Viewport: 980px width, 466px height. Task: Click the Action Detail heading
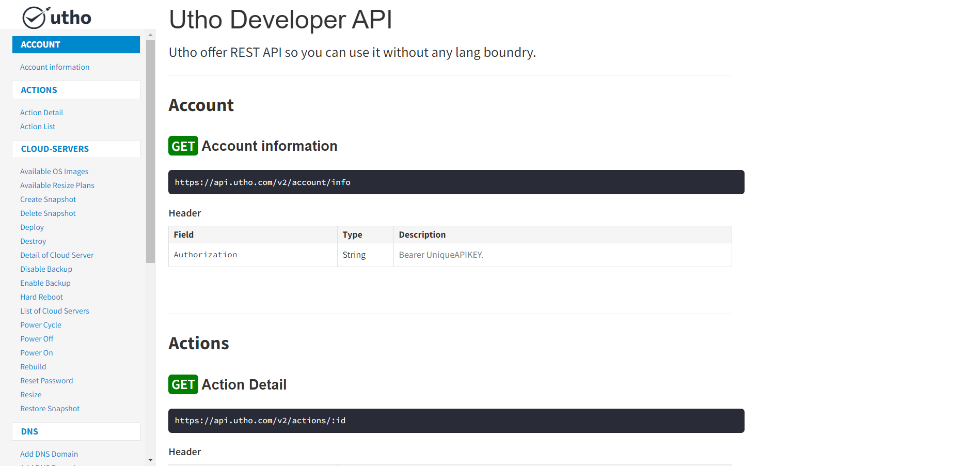(244, 384)
